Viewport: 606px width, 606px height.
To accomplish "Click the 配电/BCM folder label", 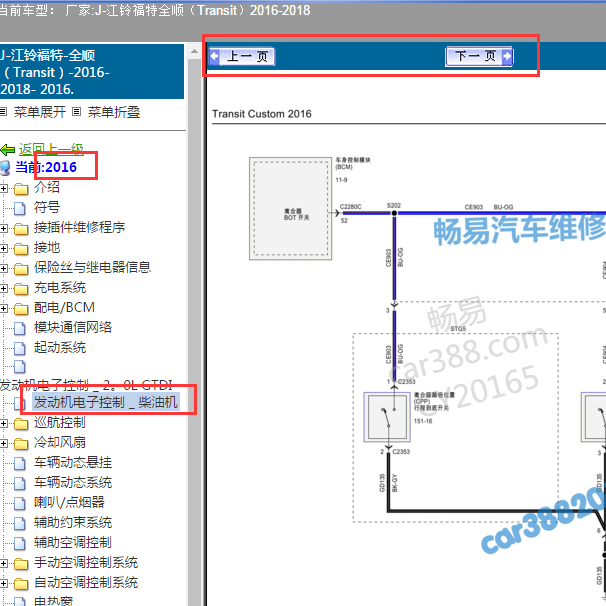I will click(x=64, y=308).
